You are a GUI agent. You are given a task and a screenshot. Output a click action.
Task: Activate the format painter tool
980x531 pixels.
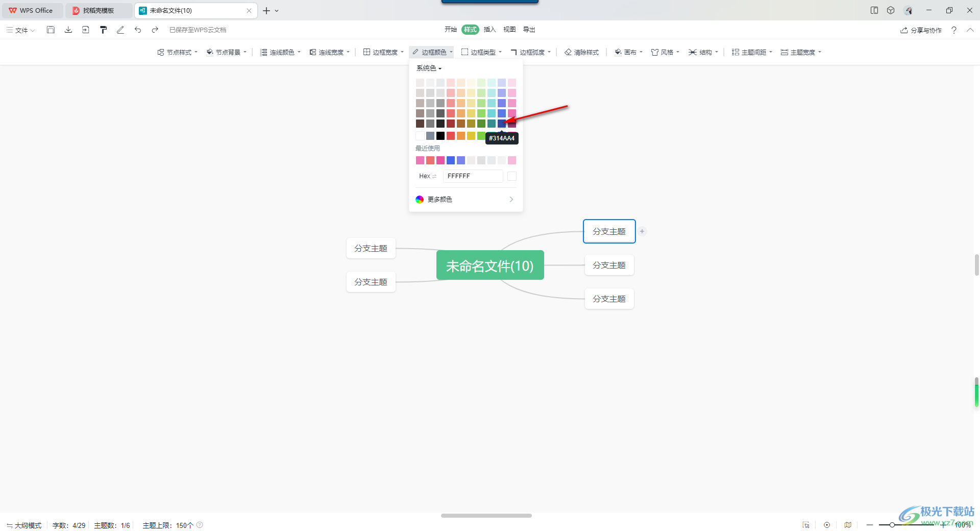[x=103, y=30]
